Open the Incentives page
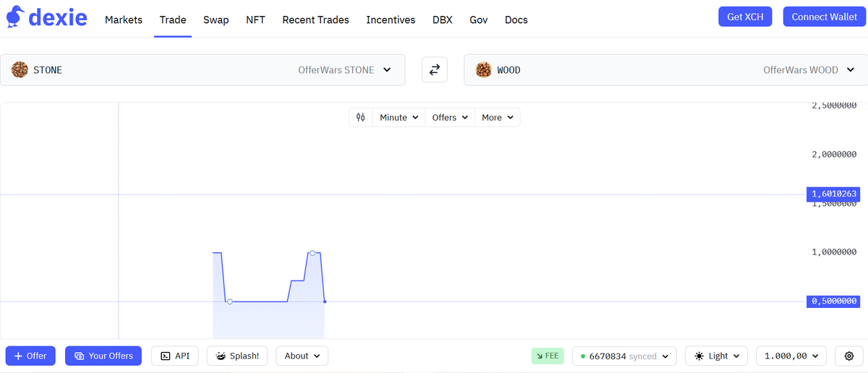Screen dimensions: 868x373 pos(391,20)
